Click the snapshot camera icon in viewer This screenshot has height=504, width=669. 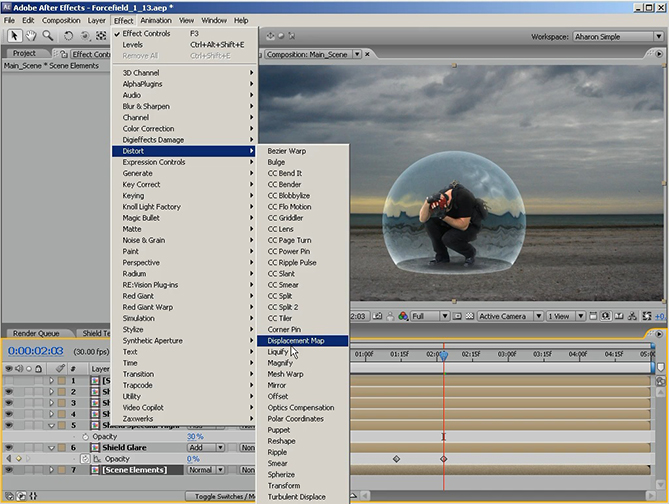pos(377,316)
